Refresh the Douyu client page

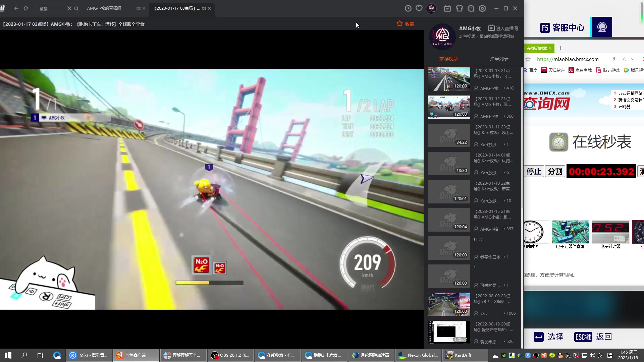[26, 8]
